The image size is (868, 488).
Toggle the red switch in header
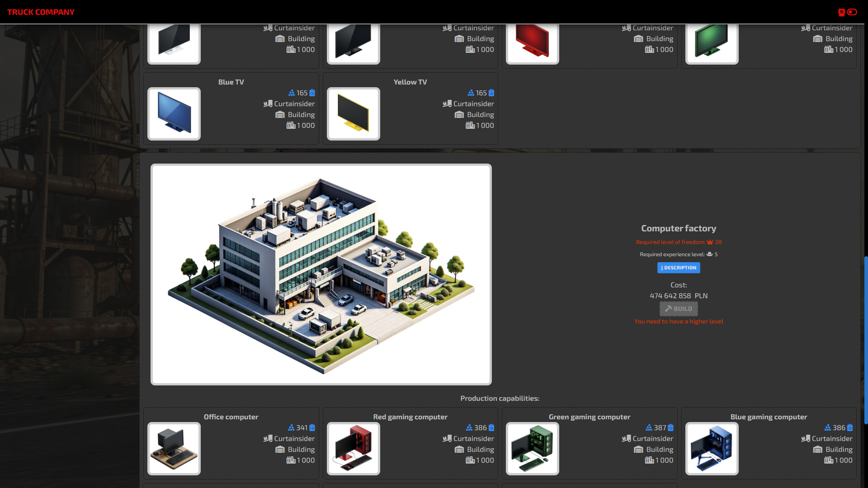coord(852,12)
